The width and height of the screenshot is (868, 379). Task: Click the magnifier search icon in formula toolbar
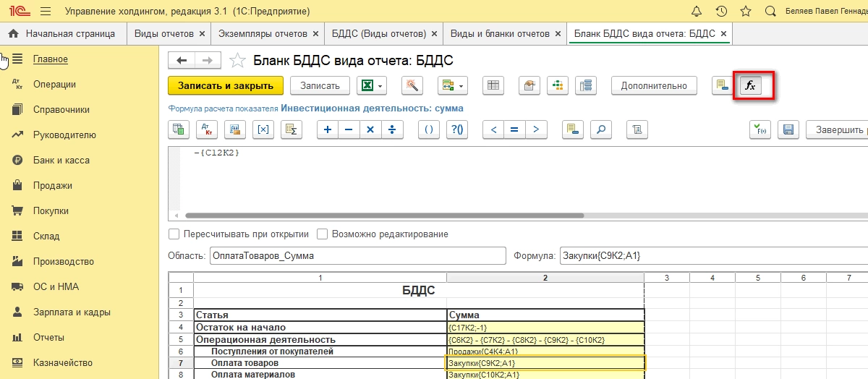point(600,129)
